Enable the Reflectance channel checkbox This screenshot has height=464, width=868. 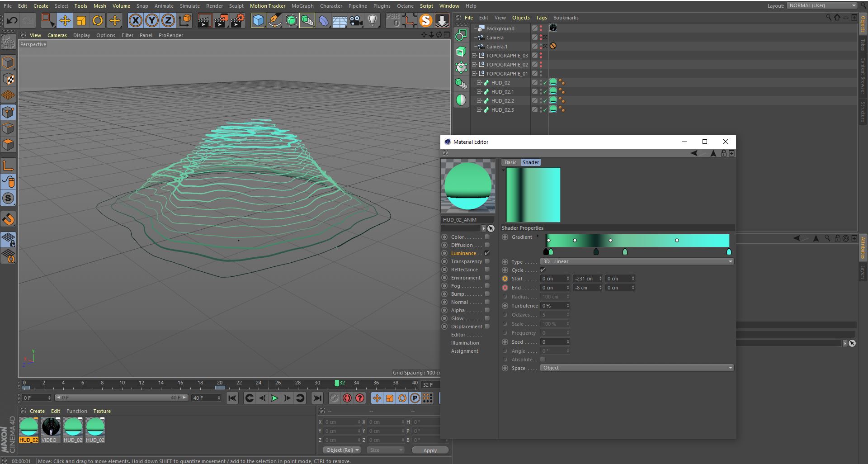click(487, 270)
